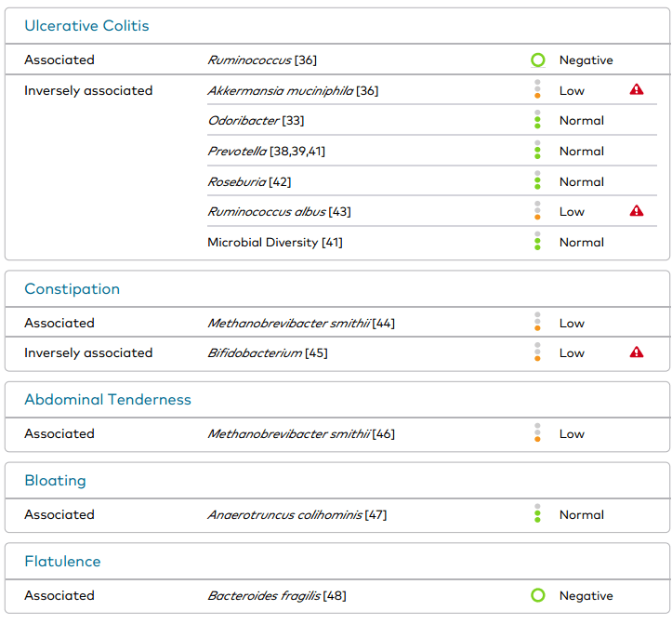Select the Flatulence section heading

click(62, 562)
